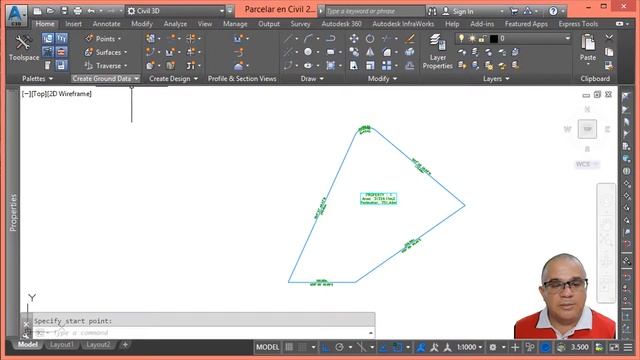Open Layer Properties manager
Screen dimensions: 640x360
pos(438,51)
